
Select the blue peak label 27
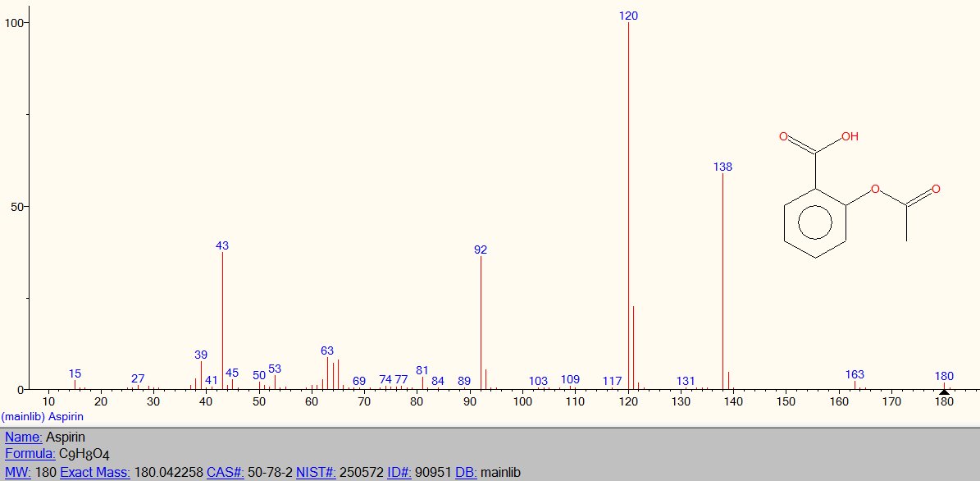pos(138,378)
